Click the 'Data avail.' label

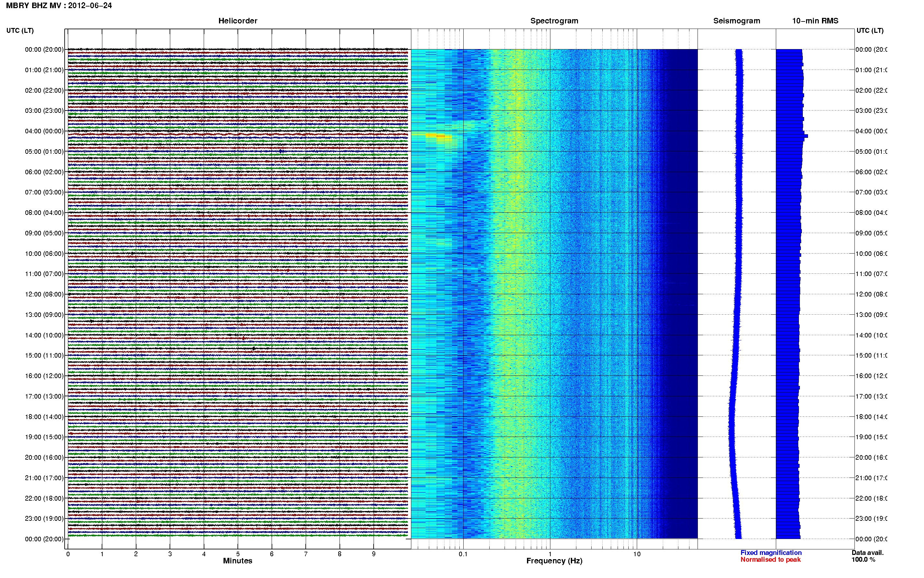pyautogui.click(x=867, y=553)
